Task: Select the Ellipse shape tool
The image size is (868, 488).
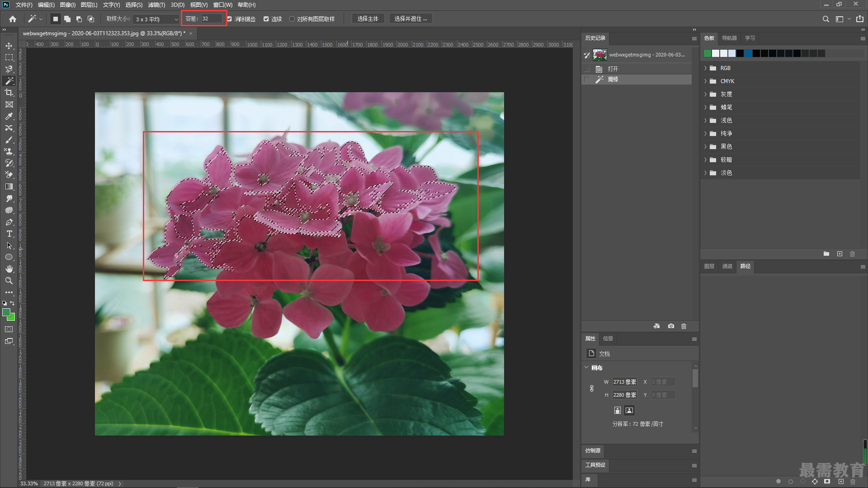Action: pyautogui.click(x=9, y=257)
